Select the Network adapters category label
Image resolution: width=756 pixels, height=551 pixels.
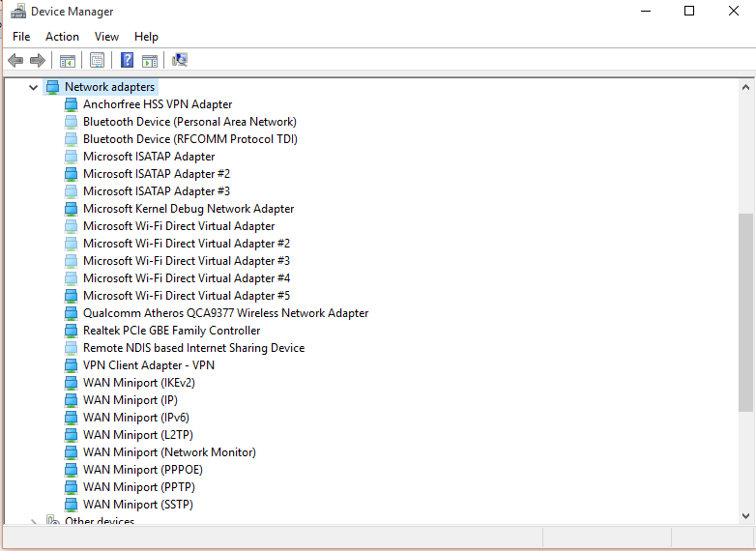point(109,87)
